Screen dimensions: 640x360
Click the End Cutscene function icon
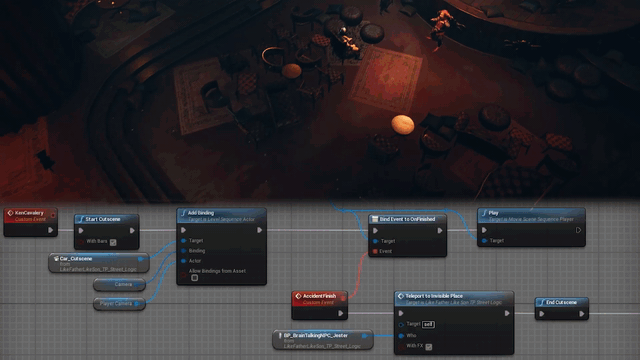542,302
